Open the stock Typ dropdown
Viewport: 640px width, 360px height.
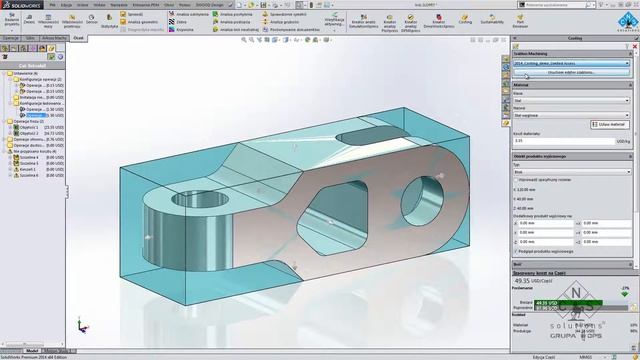coord(571,172)
